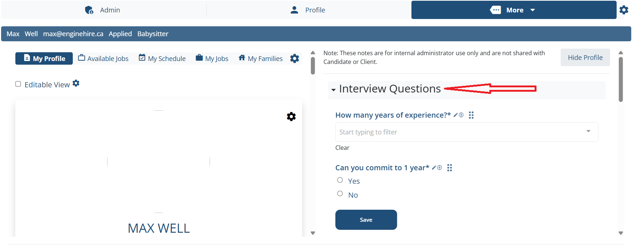Open the My Schedule tab
Image resolution: width=644 pixels, height=251 pixels.
pos(162,58)
